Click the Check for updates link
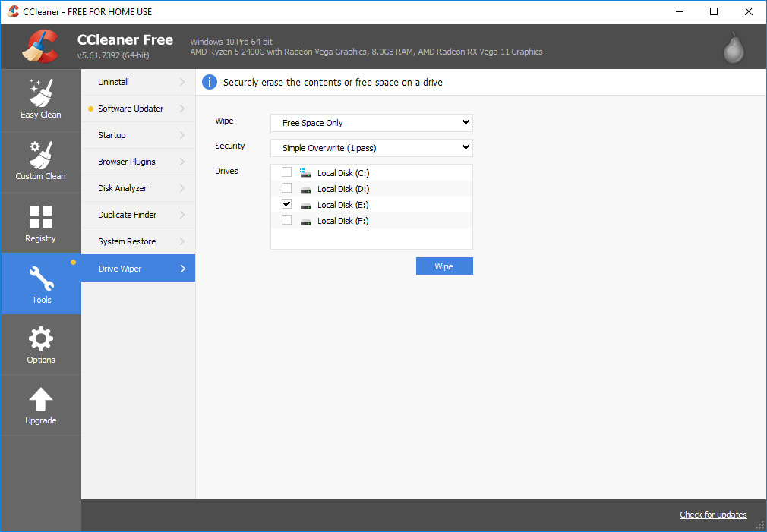 [712, 515]
